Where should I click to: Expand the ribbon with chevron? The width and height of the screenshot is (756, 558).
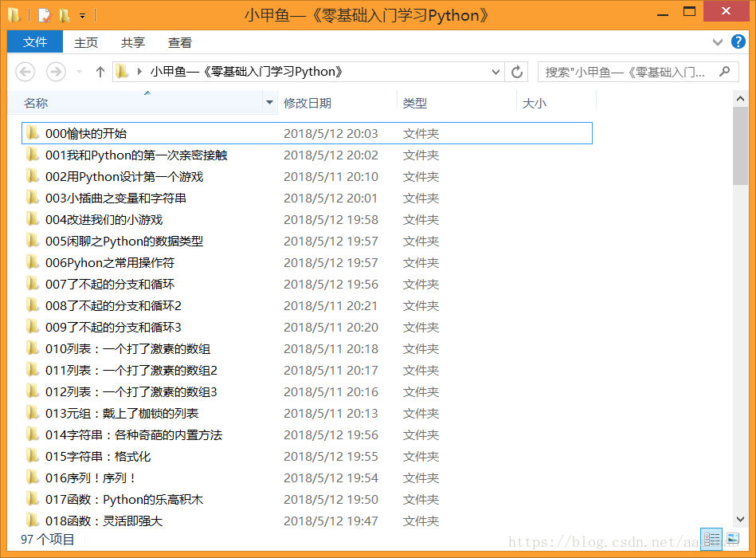(718, 42)
